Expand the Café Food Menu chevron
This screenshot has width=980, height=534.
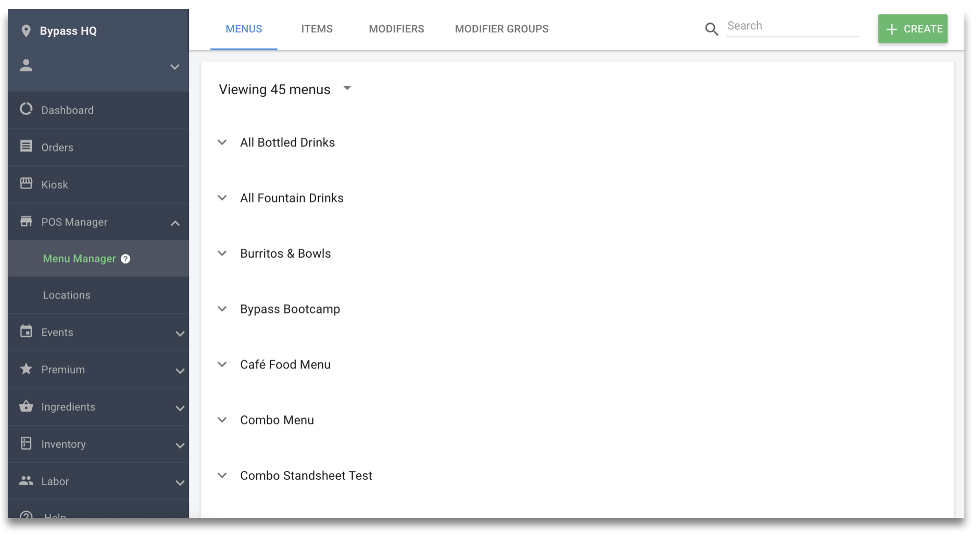click(x=222, y=364)
